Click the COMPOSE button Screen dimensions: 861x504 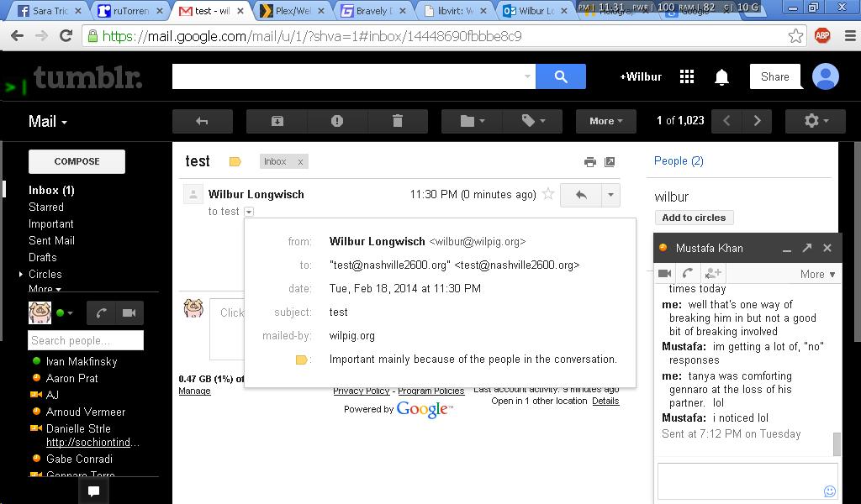(77, 161)
